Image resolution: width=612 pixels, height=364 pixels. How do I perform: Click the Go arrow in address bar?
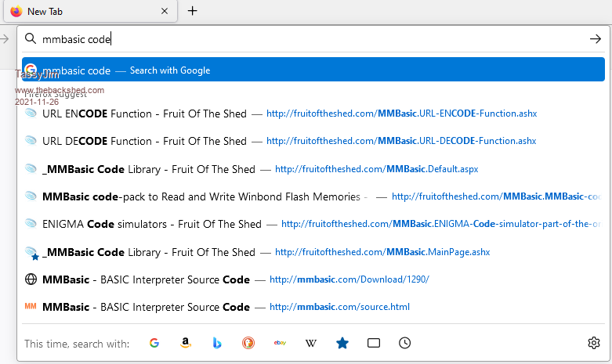595,38
